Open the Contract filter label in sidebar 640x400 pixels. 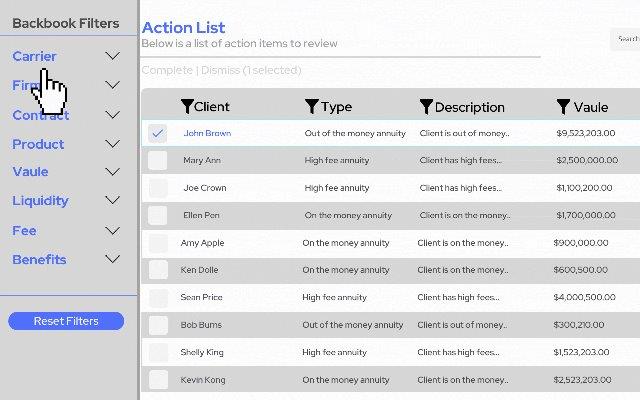click(40, 115)
